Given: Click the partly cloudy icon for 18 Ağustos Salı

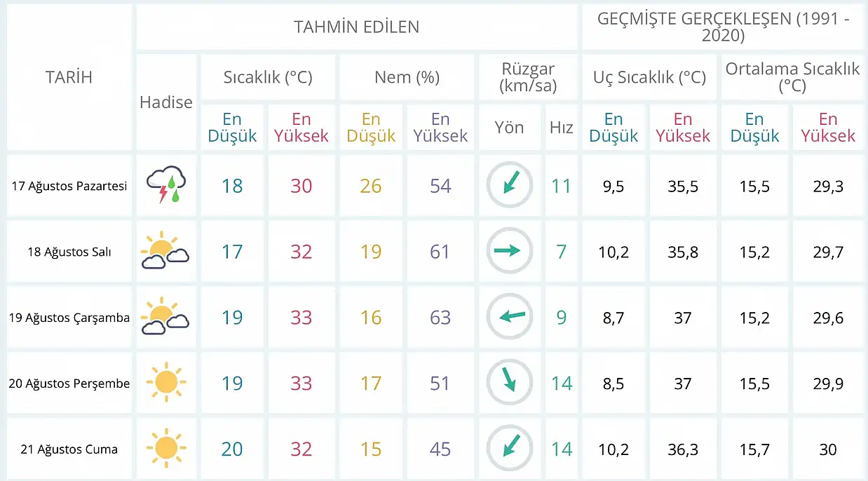Looking at the screenshot, I should (165, 251).
